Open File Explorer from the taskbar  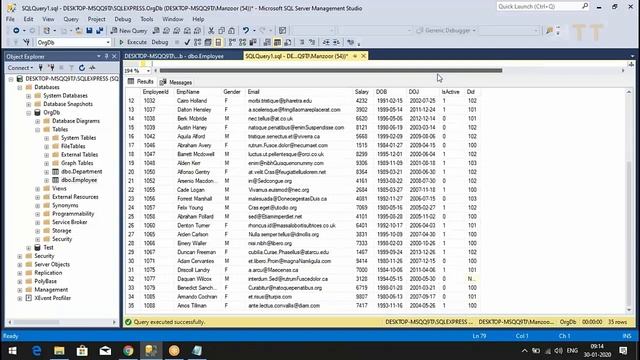click(x=59, y=351)
